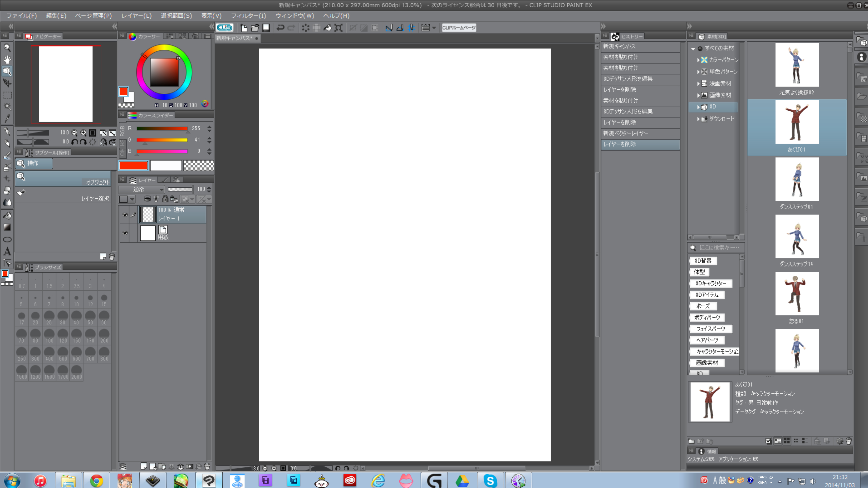Delete layer with layer panel trash icon
Image resolution: width=868 pixels, height=488 pixels.
tap(207, 466)
